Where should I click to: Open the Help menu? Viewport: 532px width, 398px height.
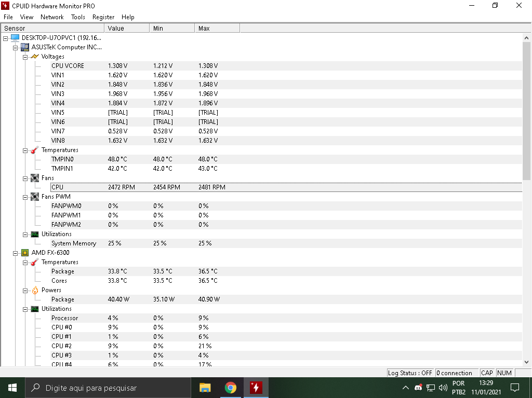point(128,17)
